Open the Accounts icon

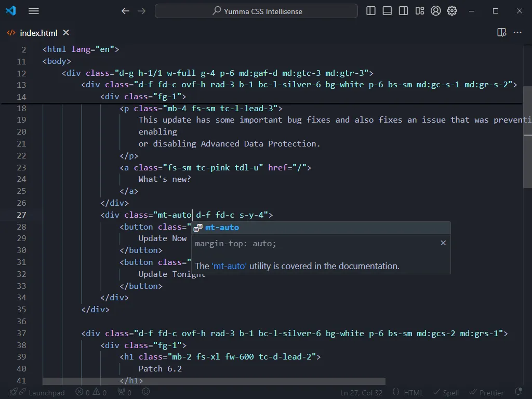click(436, 11)
